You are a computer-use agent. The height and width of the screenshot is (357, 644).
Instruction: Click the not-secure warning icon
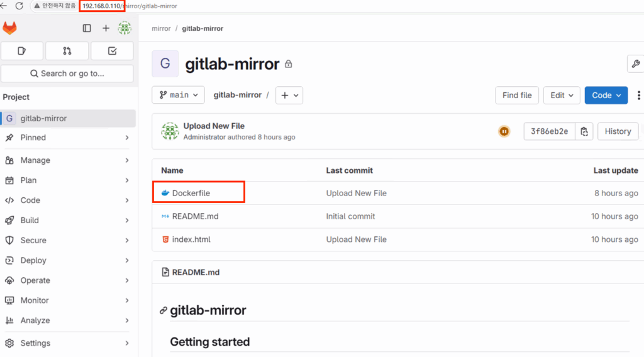(37, 6)
